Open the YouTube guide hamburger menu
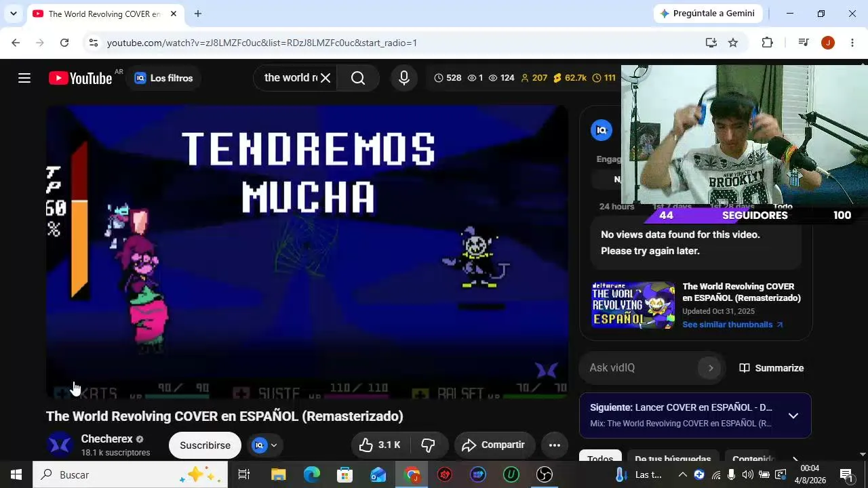868x488 pixels. [24, 78]
